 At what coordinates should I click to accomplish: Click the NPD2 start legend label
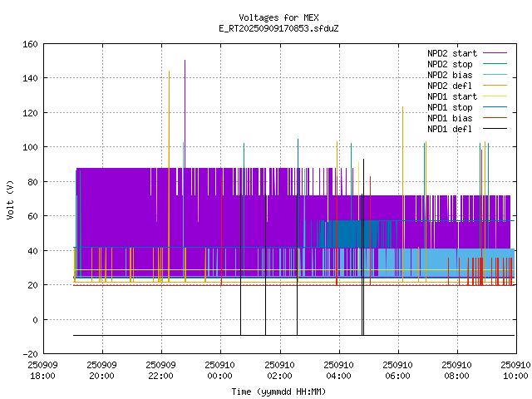click(x=450, y=53)
